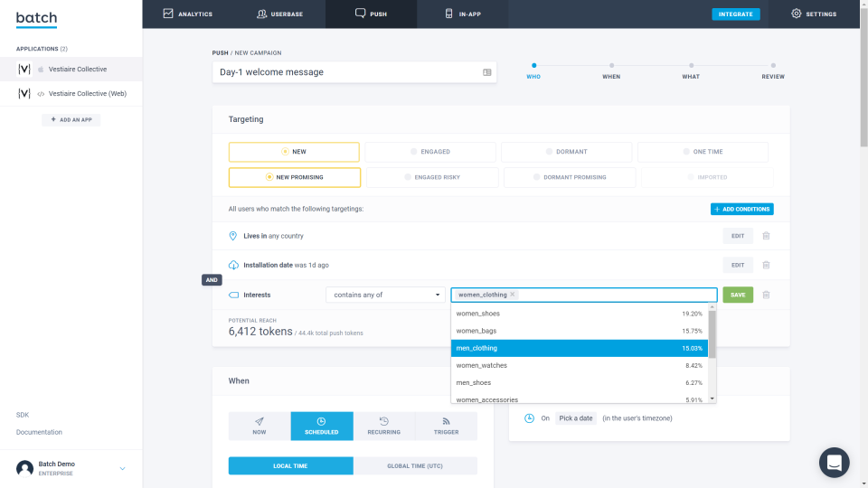This screenshot has width=868, height=488.
Task: Go to the REVIEW step
Action: [773, 72]
